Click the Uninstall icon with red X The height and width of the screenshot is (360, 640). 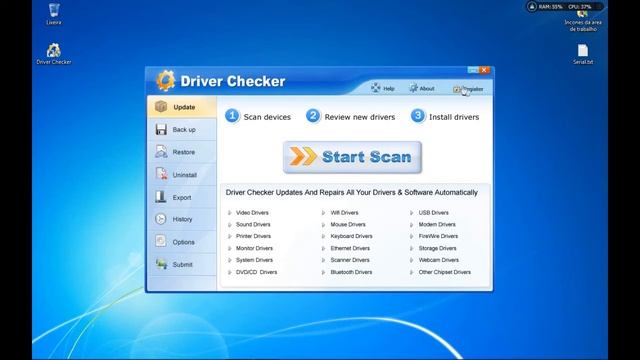(x=161, y=174)
